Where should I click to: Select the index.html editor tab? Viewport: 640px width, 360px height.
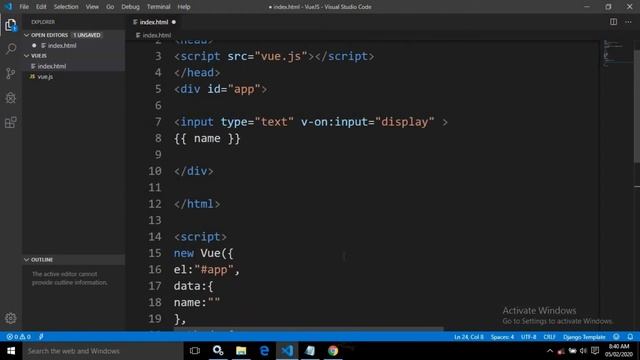click(x=153, y=22)
